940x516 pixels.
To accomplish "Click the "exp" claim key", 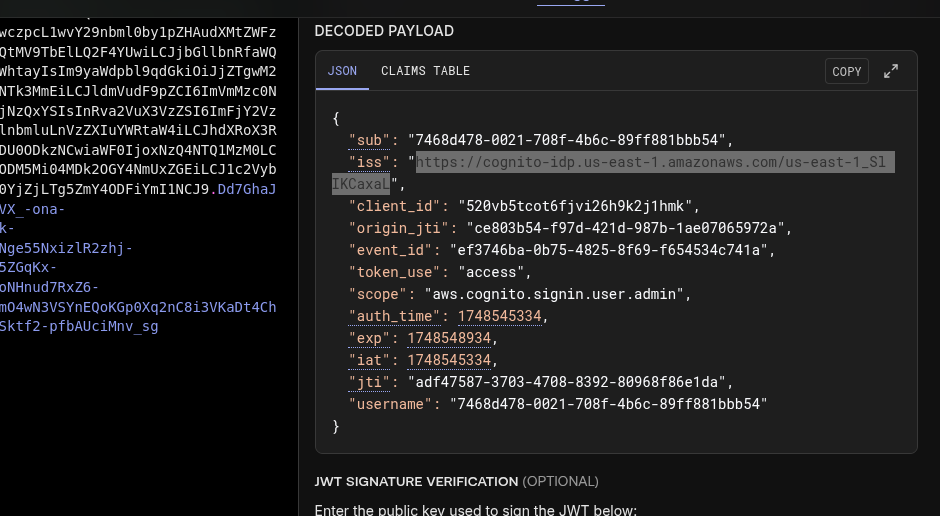I will point(369,339).
